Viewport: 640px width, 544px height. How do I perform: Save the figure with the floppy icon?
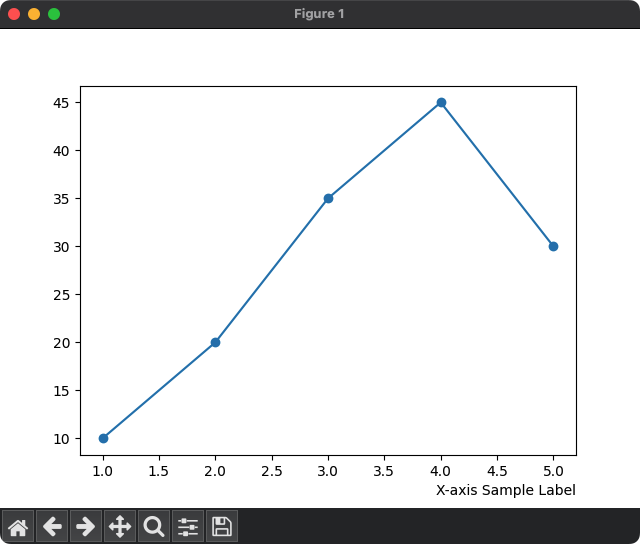coord(222,526)
